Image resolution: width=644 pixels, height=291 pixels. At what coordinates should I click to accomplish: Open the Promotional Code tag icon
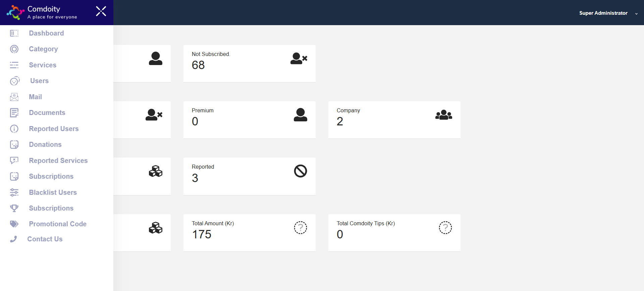(14, 224)
